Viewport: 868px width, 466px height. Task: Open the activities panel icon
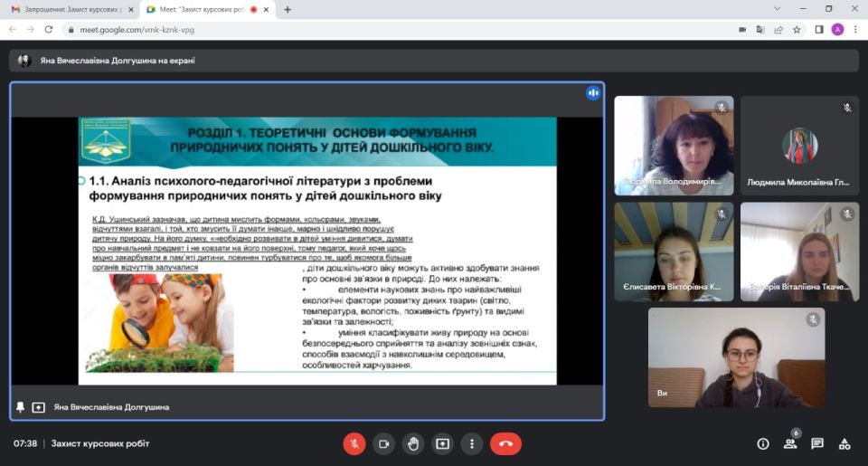tap(844, 443)
